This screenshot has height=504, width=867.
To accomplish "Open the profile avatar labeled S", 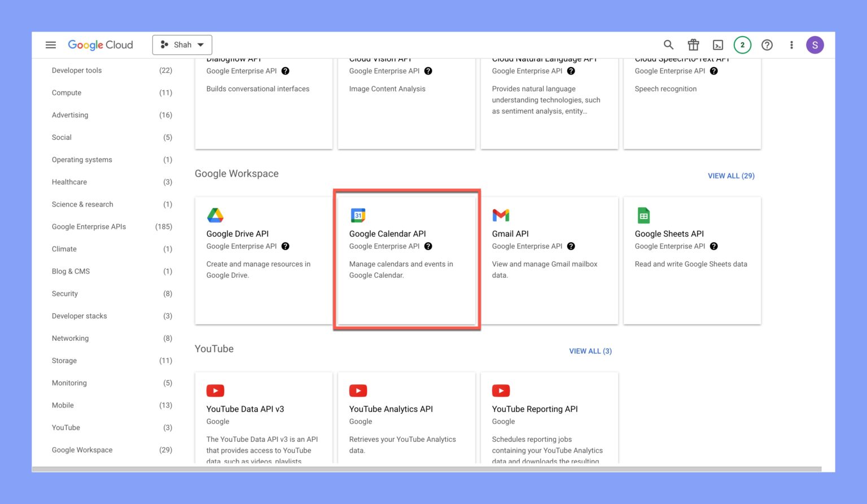I will coord(815,45).
